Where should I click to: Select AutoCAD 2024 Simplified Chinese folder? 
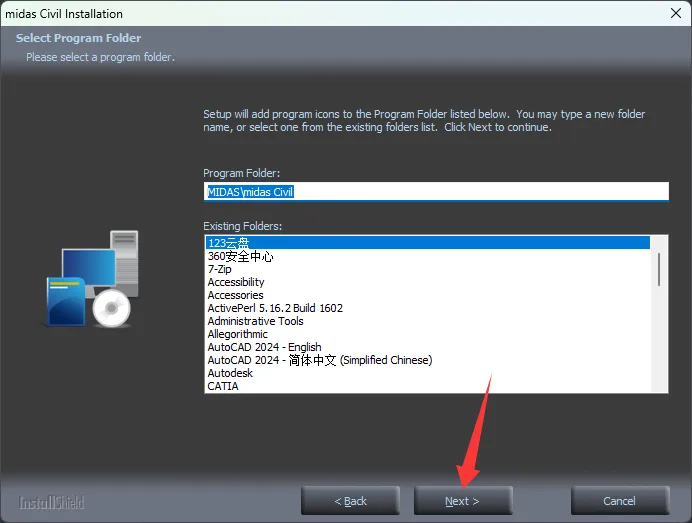[428, 360]
